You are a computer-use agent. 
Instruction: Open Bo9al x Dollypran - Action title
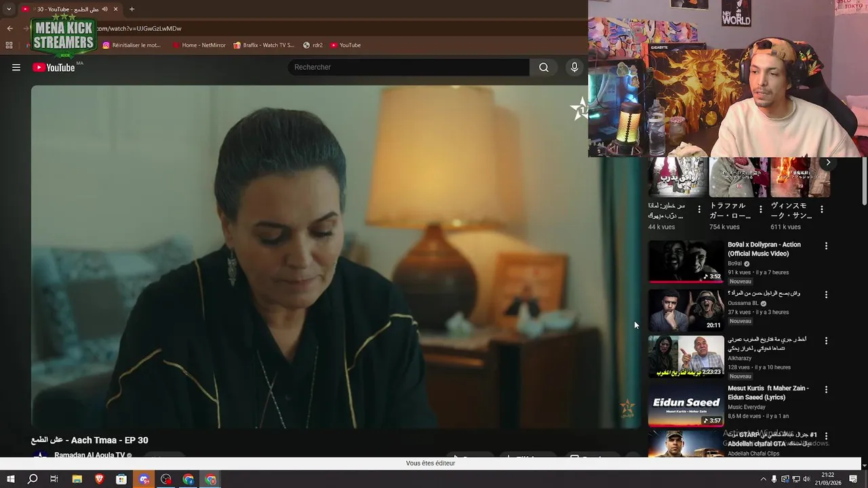764,249
